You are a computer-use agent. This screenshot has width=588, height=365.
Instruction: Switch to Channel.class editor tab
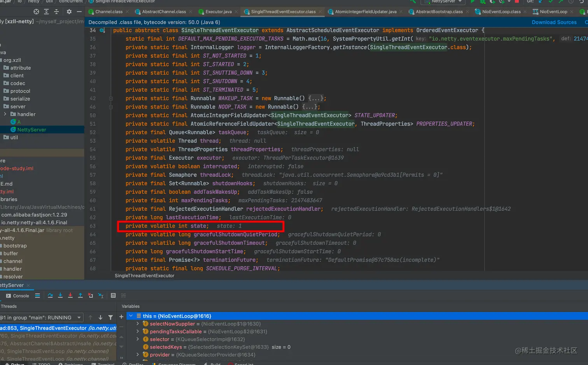[108, 12]
